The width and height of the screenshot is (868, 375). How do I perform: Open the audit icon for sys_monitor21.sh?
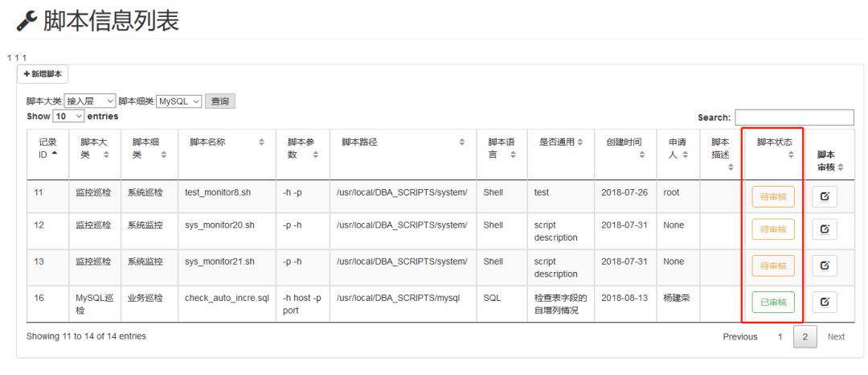(825, 265)
